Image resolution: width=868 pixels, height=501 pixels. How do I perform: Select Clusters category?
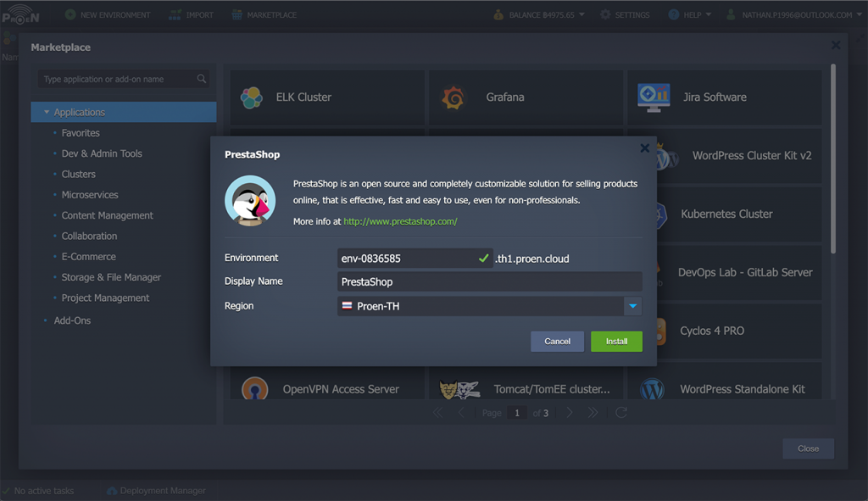tap(78, 174)
